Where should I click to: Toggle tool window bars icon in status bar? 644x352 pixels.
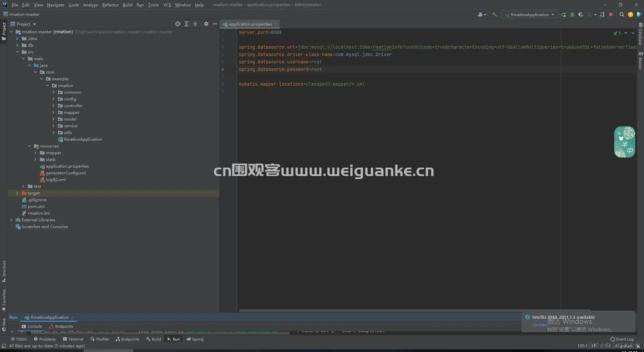tap(4, 346)
